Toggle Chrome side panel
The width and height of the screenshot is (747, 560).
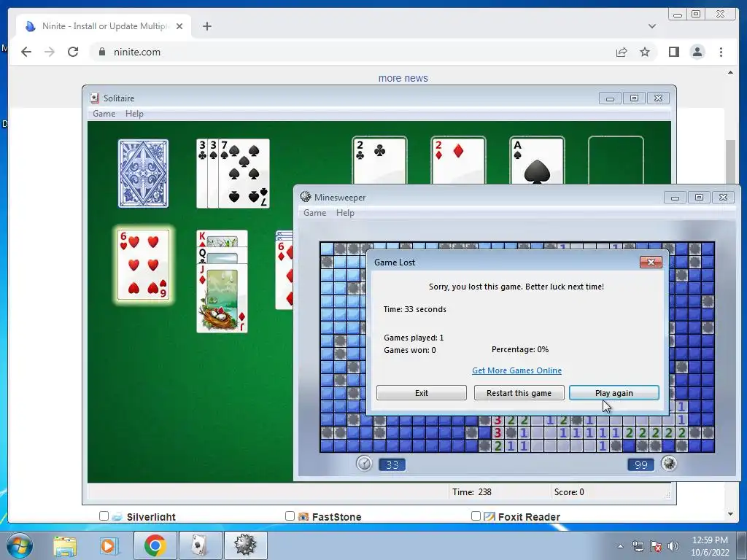click(x=673, y=52)
